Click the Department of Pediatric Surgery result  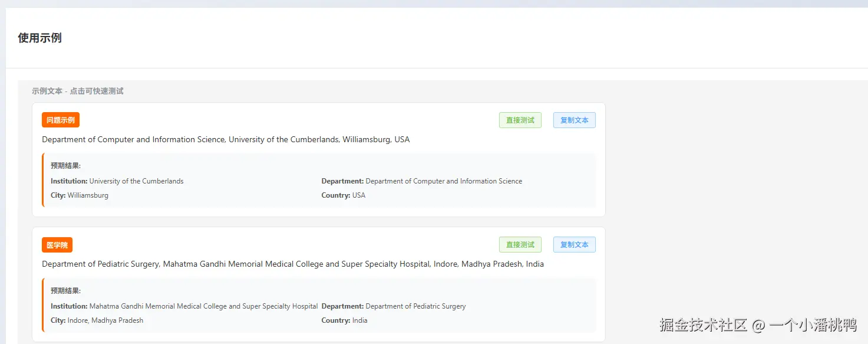click(x=394, y=306)
